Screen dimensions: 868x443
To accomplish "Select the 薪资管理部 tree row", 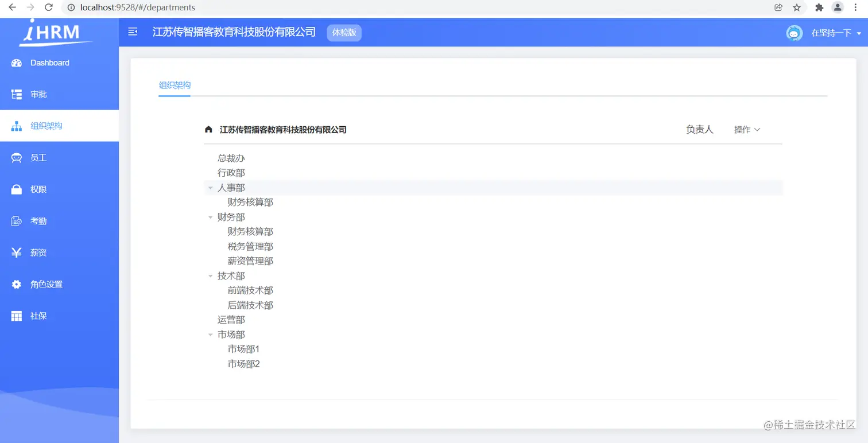I will [x=493, y=261].
